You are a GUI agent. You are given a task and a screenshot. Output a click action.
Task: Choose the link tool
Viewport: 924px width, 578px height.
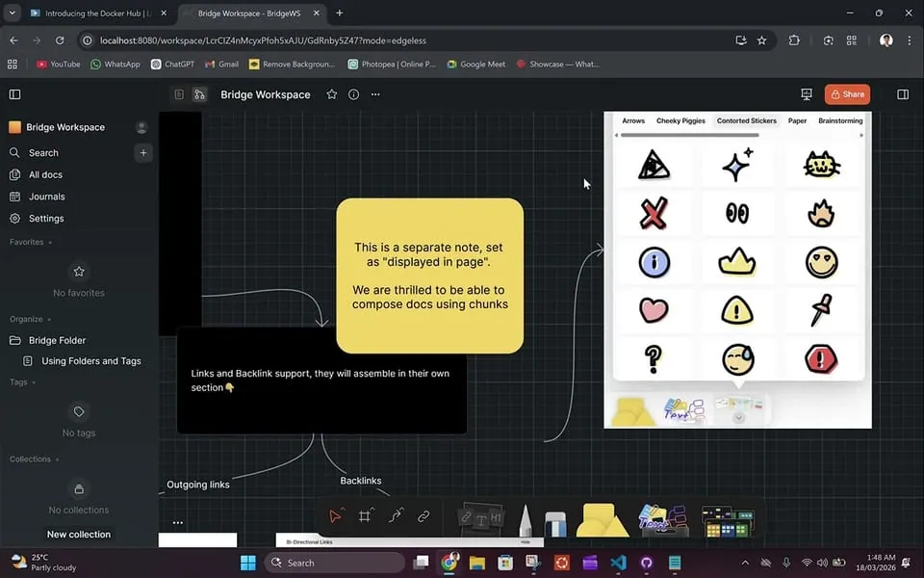423,516
